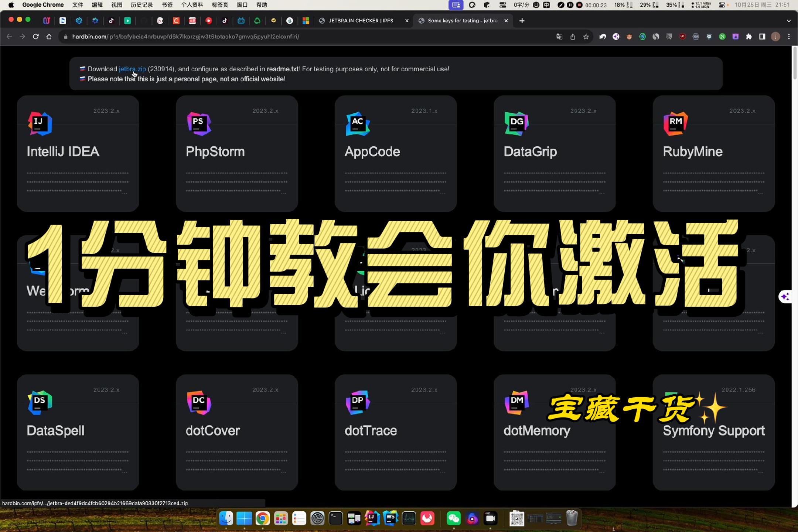Click the dotMemory DM icon
Viewport: 798px width, 532px height.
pyautogui.click(x=516, y=403)
